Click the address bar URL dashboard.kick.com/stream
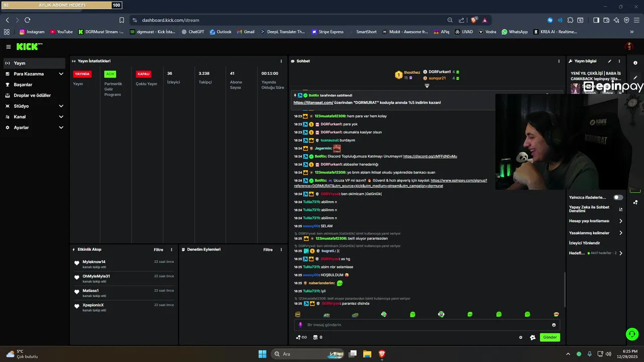 click(x=171, y=20)
